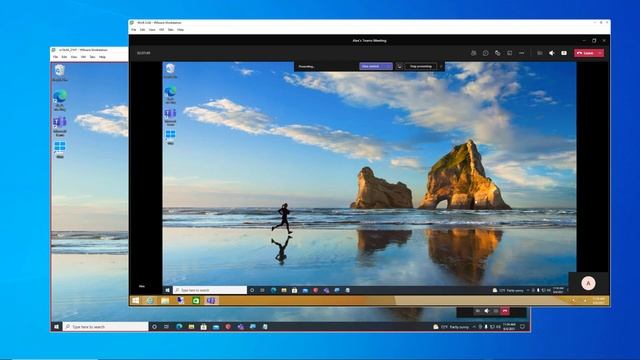
Task: Click Teams icon in back VMware window taskbar
Action: pos(241,327)
